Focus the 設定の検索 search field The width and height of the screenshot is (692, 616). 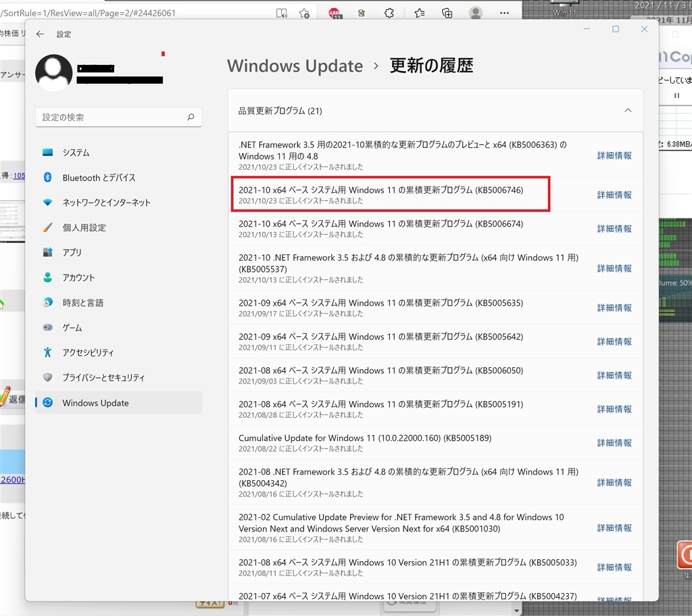click(119, 117)
